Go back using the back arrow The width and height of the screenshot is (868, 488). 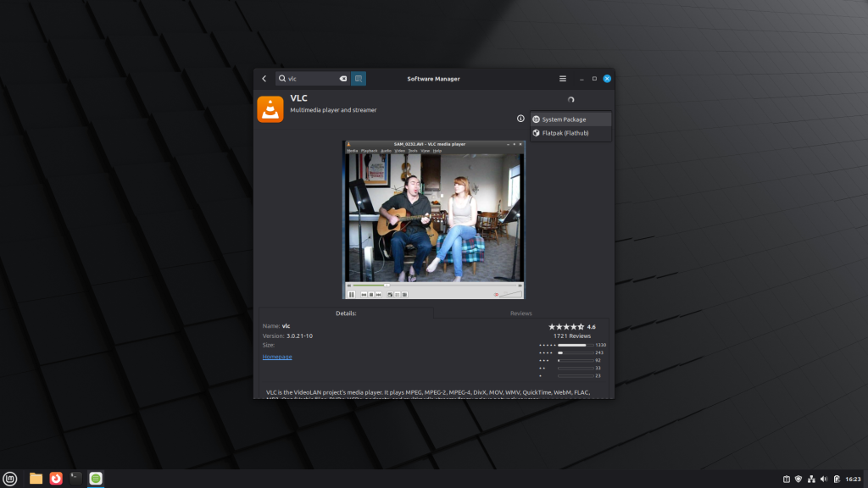coord(264,79)
